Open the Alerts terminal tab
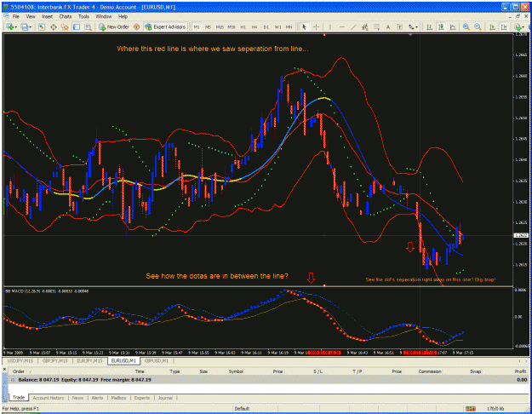 [x=97, y=398]
